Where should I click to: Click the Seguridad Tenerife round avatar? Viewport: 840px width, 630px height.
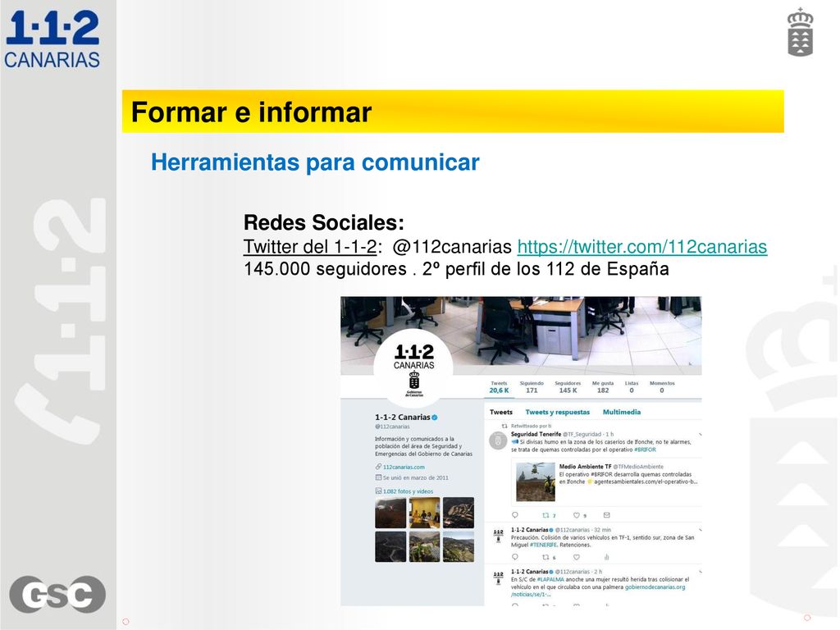498,441
